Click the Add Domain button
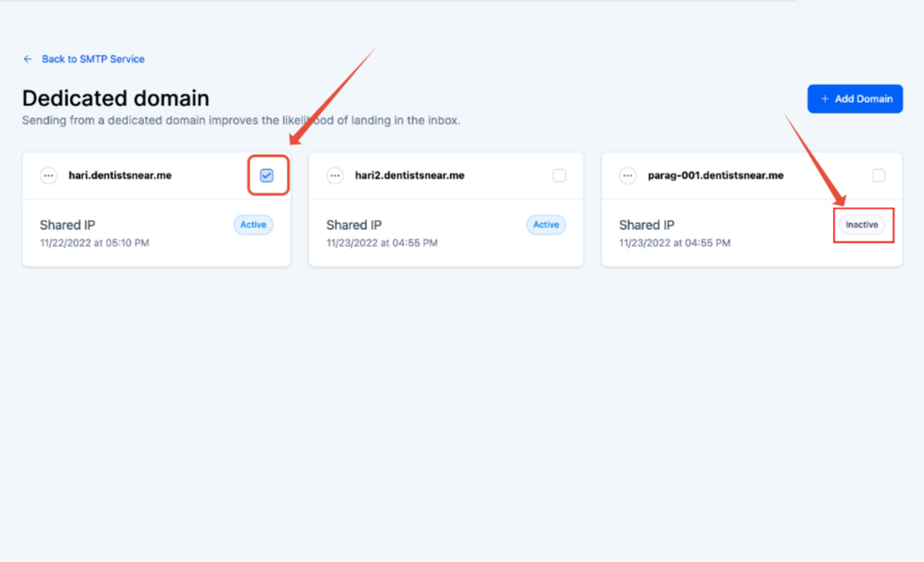The image size is (924, 562). pyautogui.click(x=855, y=99)
